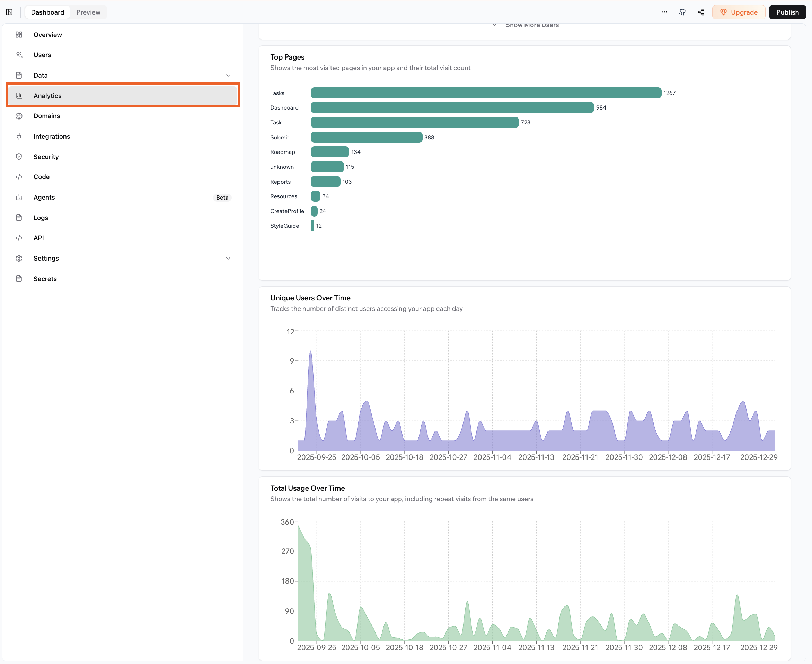Click the Domains sidebar entry

coord(47,115)
